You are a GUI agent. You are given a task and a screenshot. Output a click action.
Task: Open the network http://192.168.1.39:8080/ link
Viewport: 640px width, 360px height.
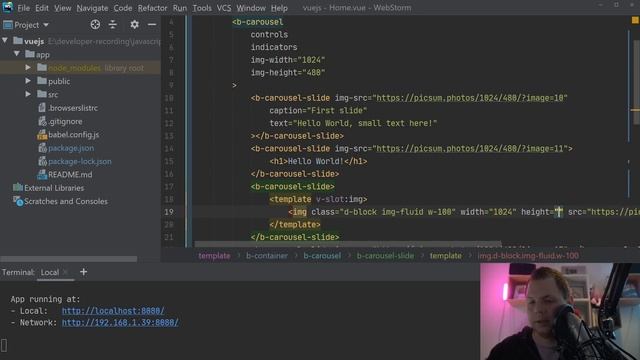pyautogui.click(x=120, y=322)
